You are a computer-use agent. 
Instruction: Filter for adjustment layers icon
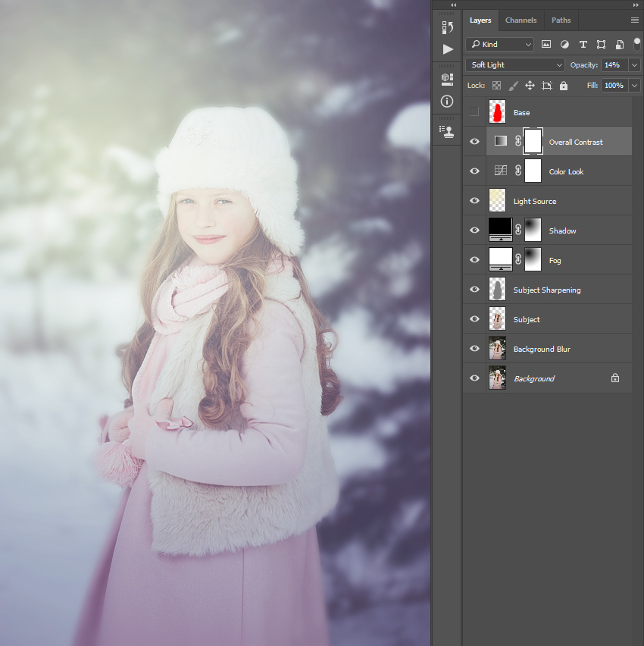[564, 45]
